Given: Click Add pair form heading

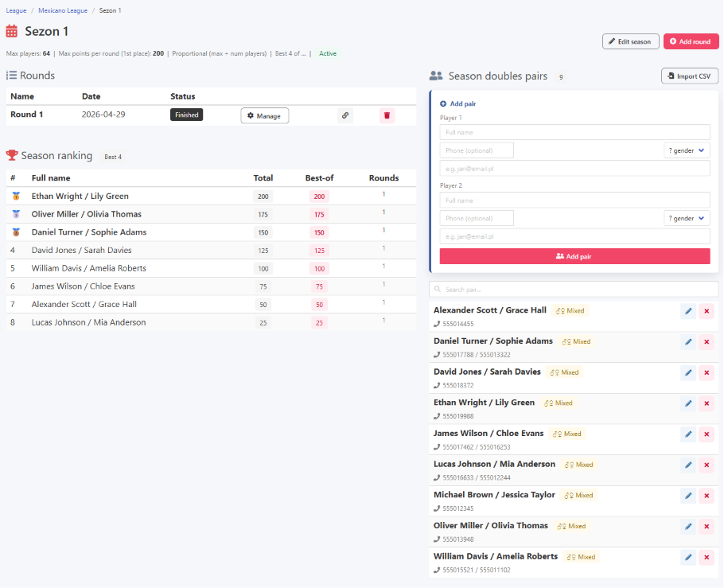Looking at the screenshot, I should pyautogui.click(x=458, y=103).
